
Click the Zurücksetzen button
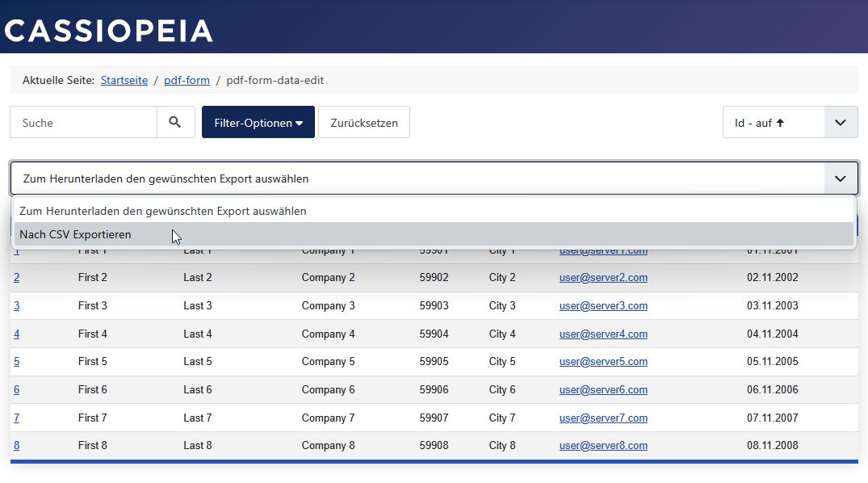click(x=363, y=122)
